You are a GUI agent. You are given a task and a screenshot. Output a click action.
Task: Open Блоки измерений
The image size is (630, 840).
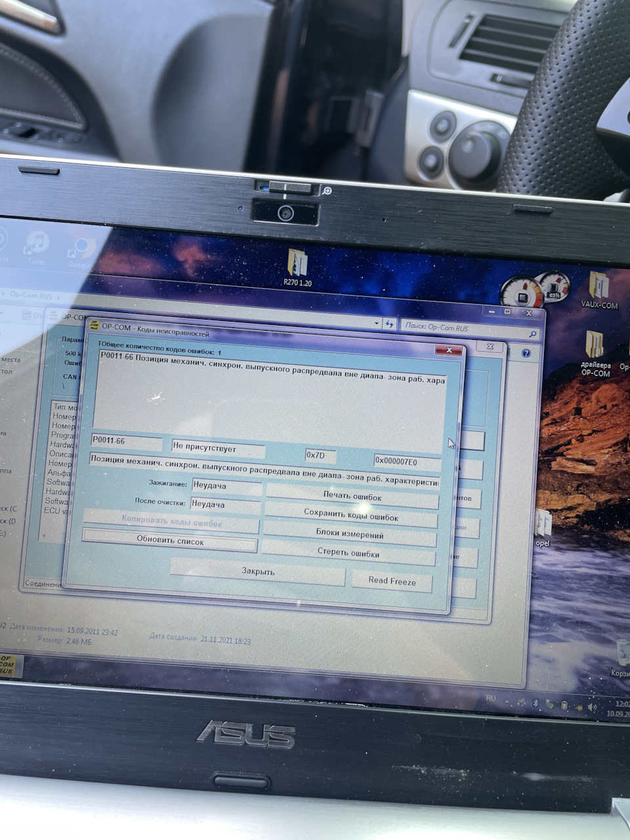pyautogui.click(x=350, y=534)
